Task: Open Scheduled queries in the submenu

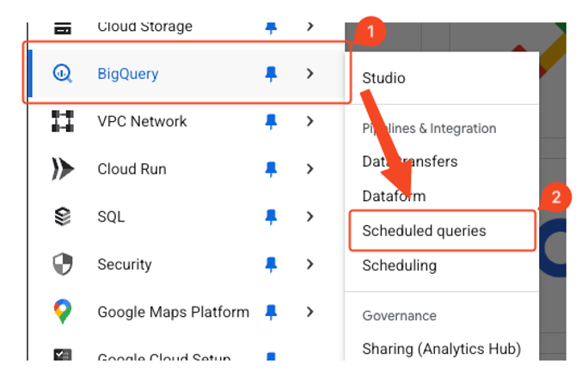Action: point(424,231)
